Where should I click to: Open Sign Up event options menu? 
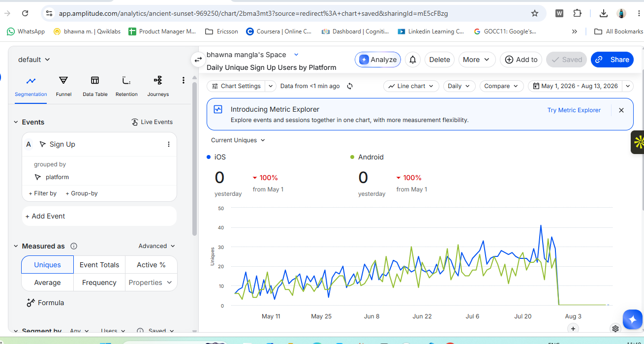point(169,144)
